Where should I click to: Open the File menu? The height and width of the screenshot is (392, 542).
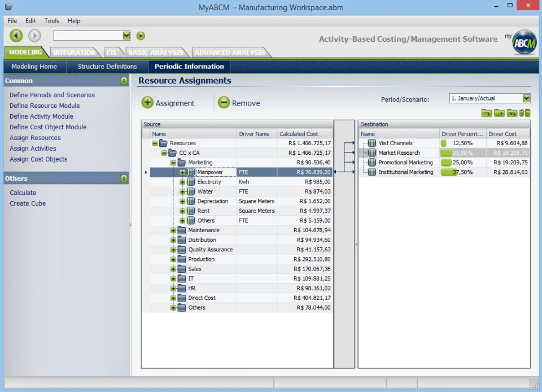pyautogui.click(x=12, y=21)
